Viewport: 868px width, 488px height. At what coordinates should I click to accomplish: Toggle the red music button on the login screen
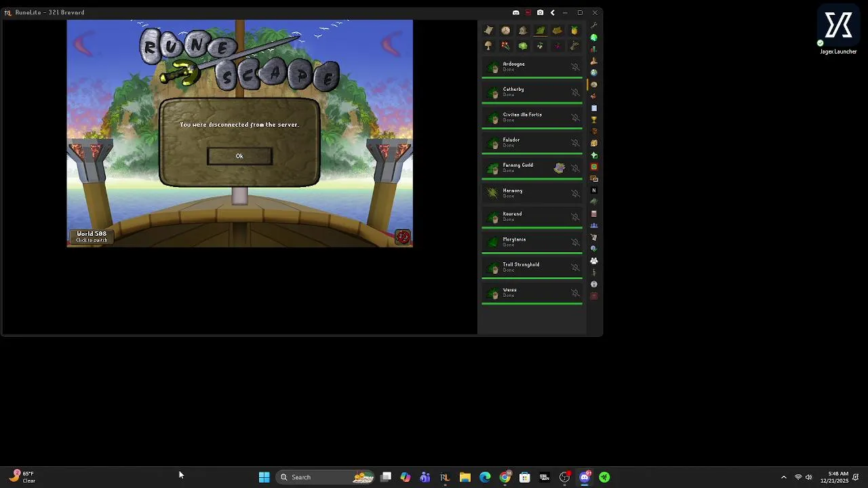pyautogui.click(x=403, y=237)
